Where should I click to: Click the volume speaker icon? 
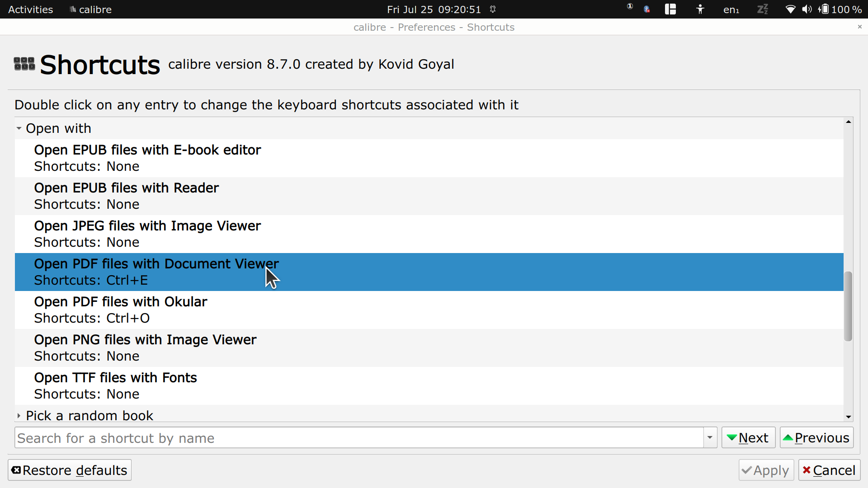pyautogui.click(x=807, y=9)
